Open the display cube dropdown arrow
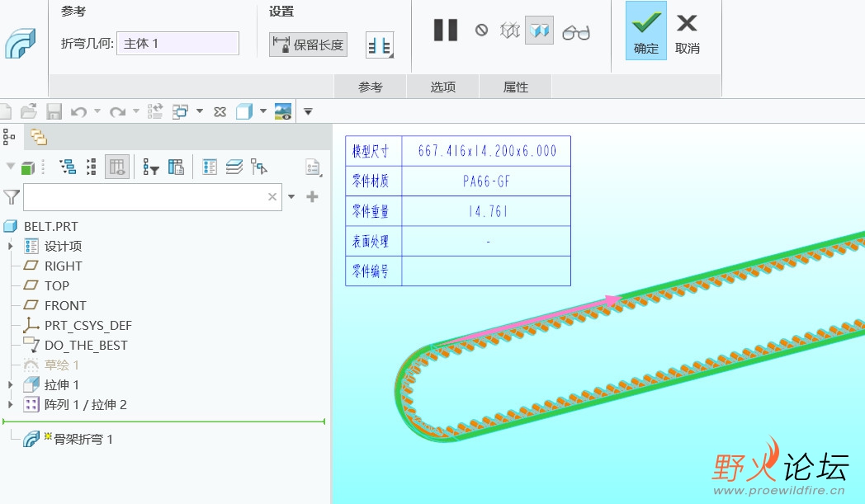The width and height of the screenshot is (865, 504). [263, 111]
